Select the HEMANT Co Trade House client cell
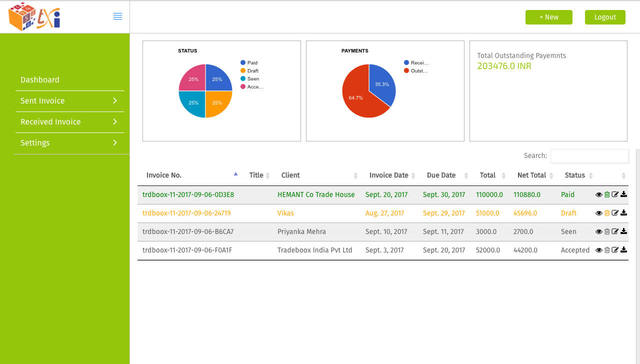 coord(316,194)
